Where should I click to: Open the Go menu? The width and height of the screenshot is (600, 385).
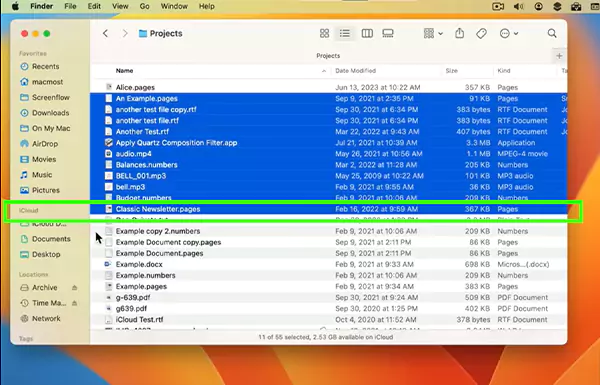click(x=144, y=7)
